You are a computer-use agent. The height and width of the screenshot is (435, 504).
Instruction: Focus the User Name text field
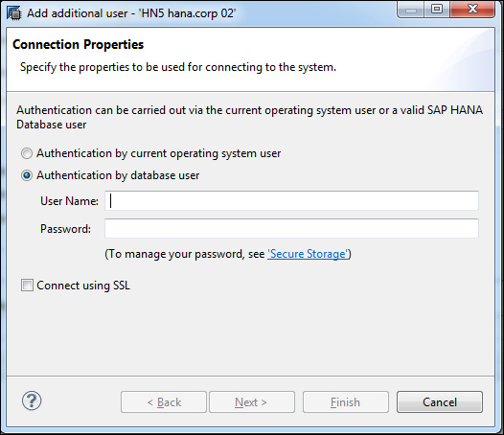coord(291,201)
